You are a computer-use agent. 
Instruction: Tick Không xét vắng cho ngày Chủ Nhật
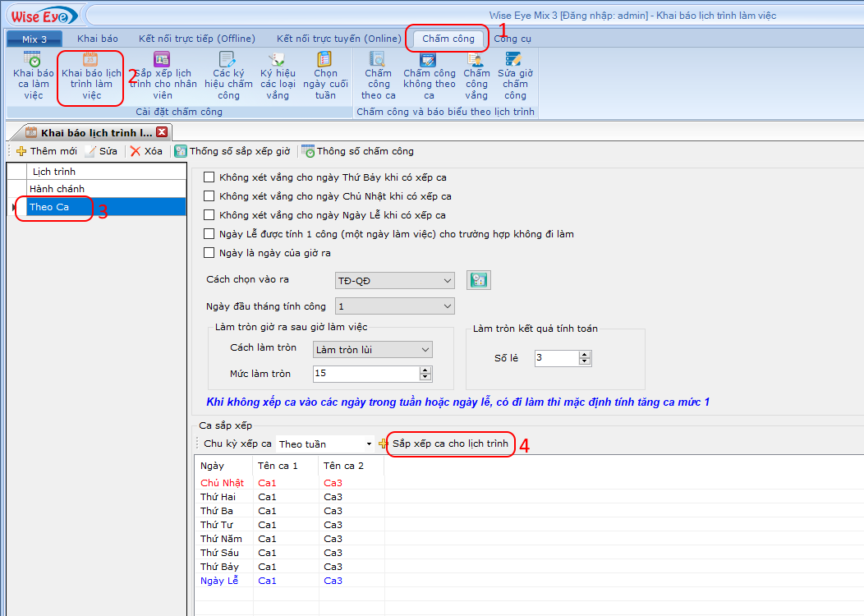pos(209,196)
